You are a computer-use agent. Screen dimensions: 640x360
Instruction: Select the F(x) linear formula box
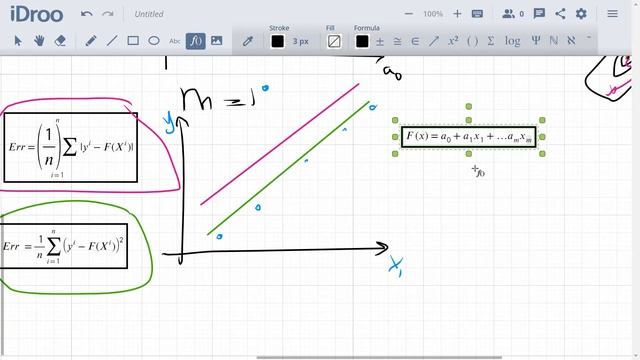pyautogui.click(x=469, y=137)
